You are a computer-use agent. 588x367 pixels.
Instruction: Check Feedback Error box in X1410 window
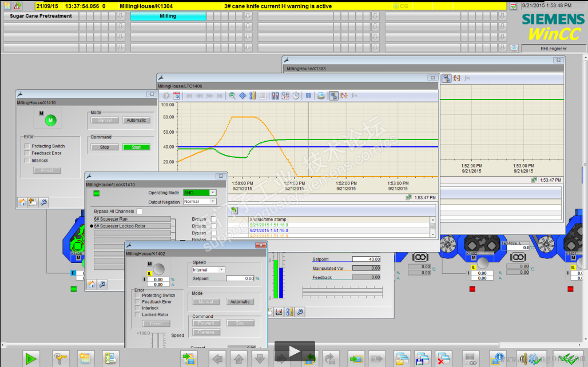pos(27,153)
